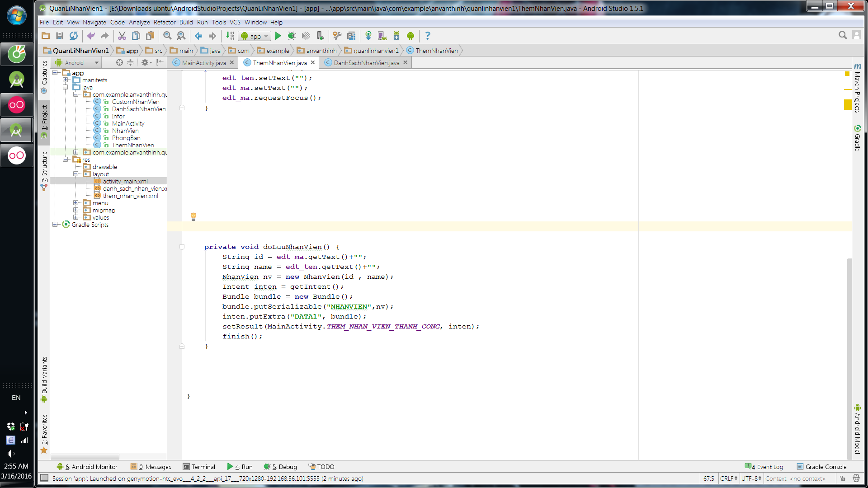Click the Debug app bug icon
Screen dimensions: 868x488
tap(292, 36)
